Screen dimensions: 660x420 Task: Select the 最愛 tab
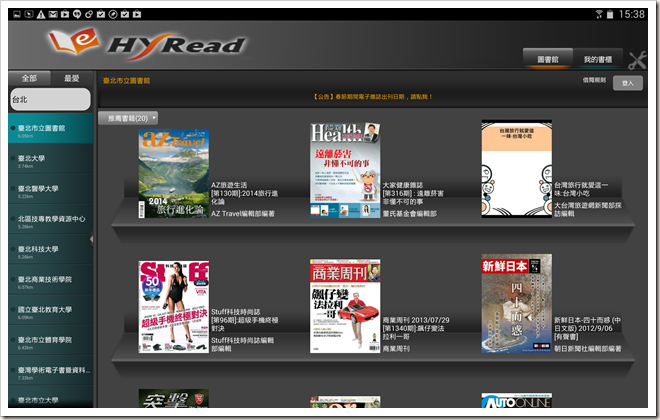click(72, 78)
